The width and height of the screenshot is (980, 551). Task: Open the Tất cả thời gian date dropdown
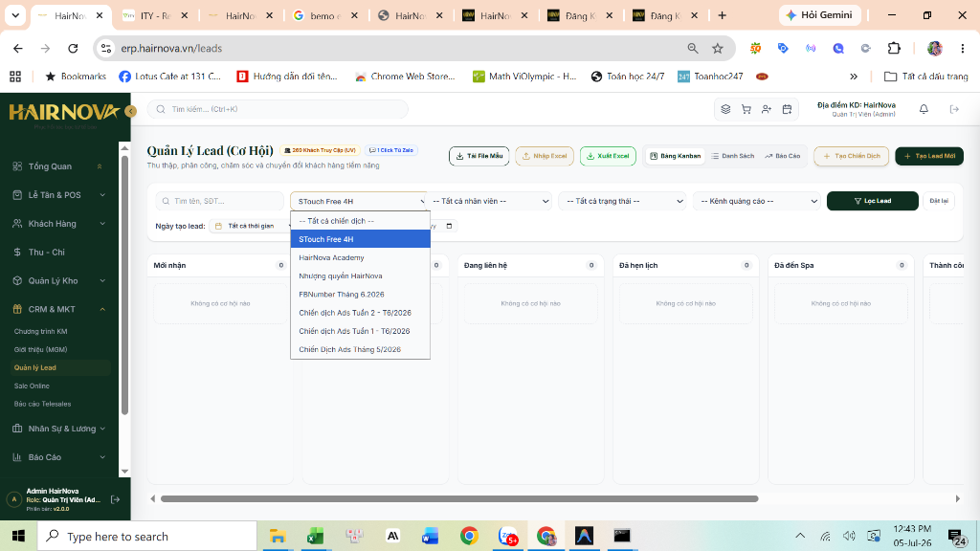pos(252,226)
